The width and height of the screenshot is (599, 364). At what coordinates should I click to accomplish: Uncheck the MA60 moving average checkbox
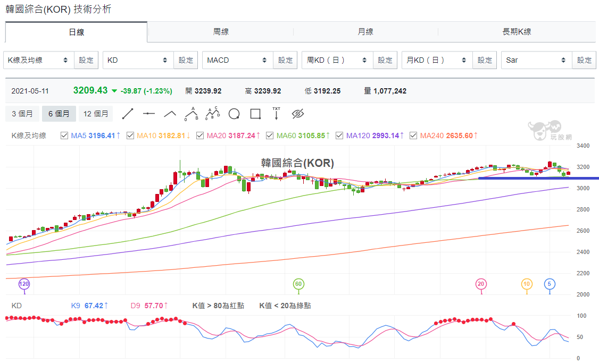coord(270,136)
